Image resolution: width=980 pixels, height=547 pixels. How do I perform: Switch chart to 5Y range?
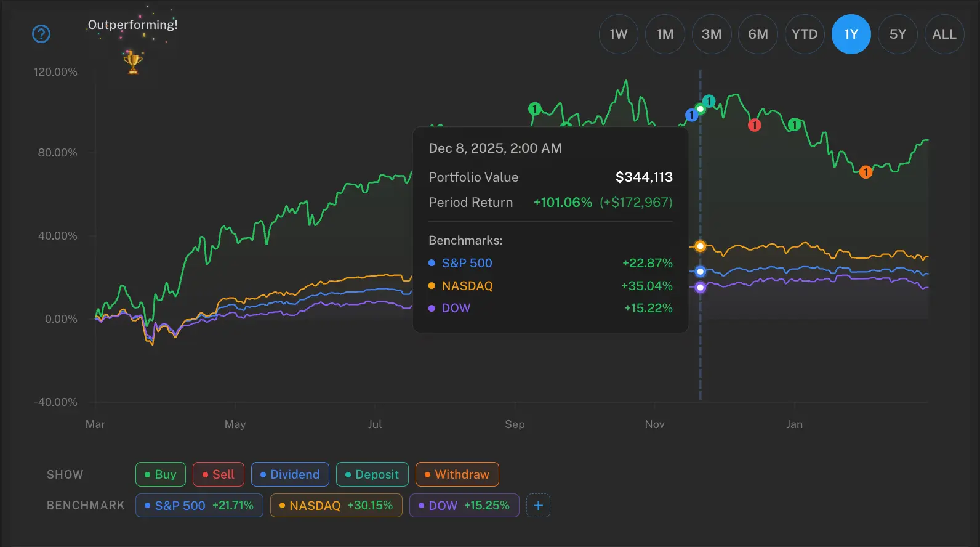pyautogui.click(x=898, y=34)
